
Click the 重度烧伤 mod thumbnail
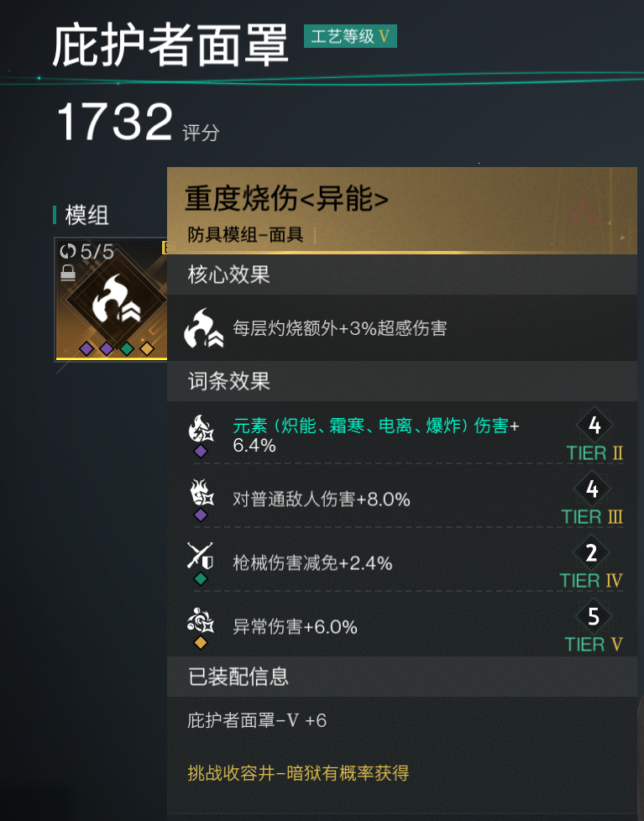[112, 300]
